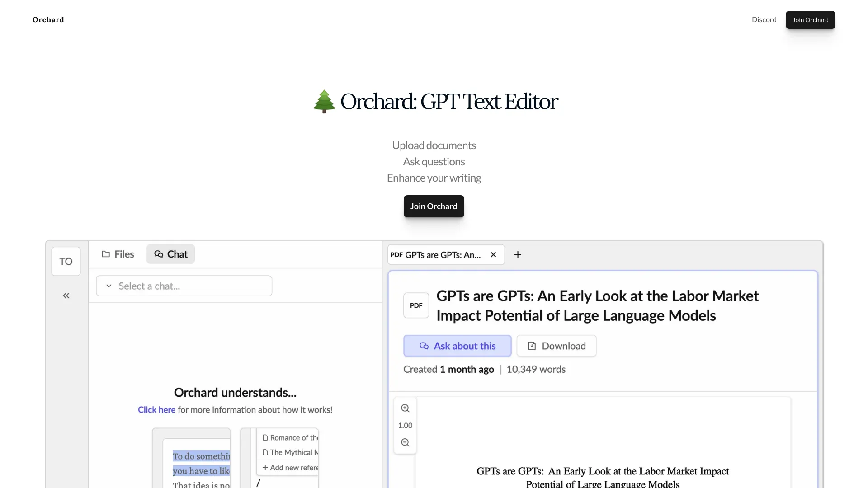Click the Orchard logo in the header
This screenshot has width=868, height=488.
pyautogui.click(x=48, y=19)
